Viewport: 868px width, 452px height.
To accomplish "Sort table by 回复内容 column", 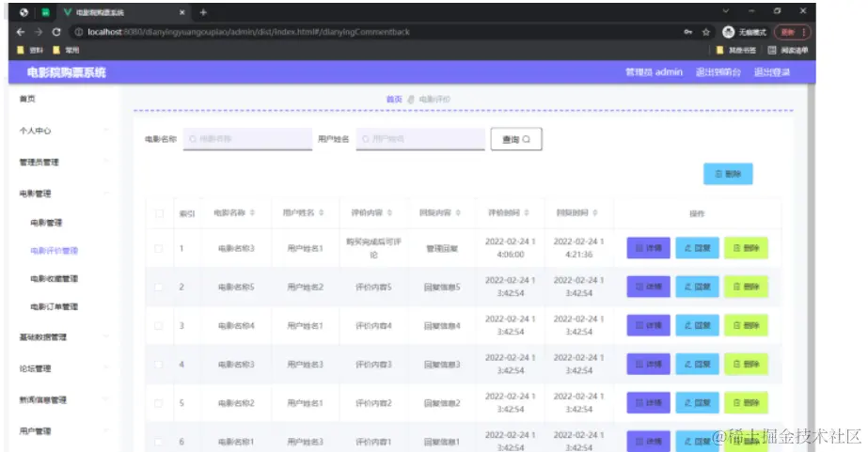I will click(x=458, y=212).
